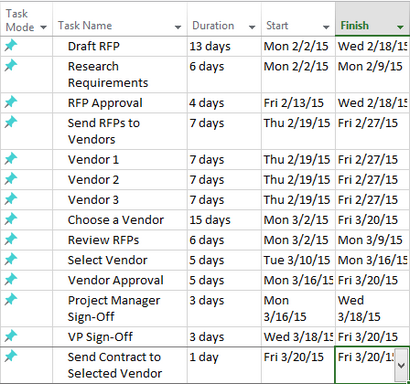Click the 13 days duration cell
This screenshot has height=384, width=410.
(224, 46)
